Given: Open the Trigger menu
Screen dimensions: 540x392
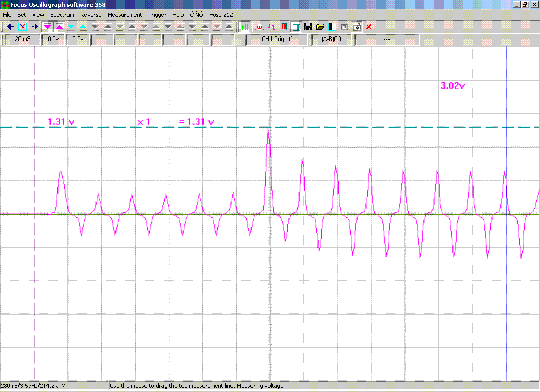Looking at the screenshot, I should [x=157, y=15].
